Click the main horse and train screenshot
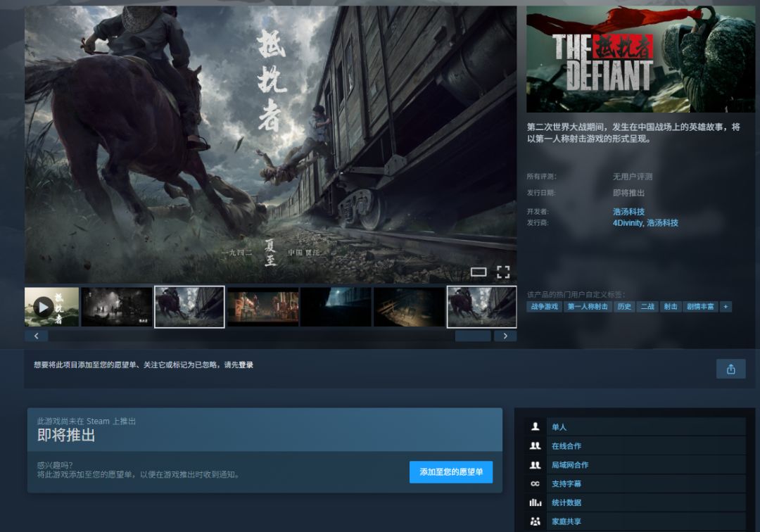 270,144
